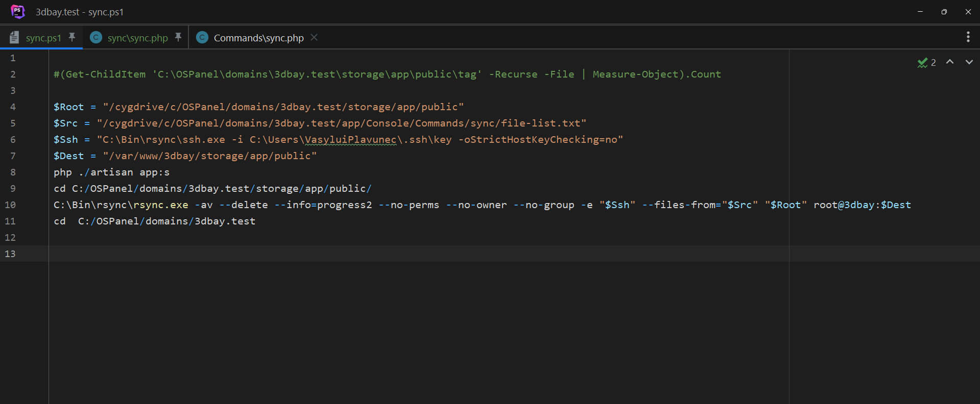Viewport: 980px width, 404px height.
Task: Restore down the PhpStorm window
Action: [944, 12]
